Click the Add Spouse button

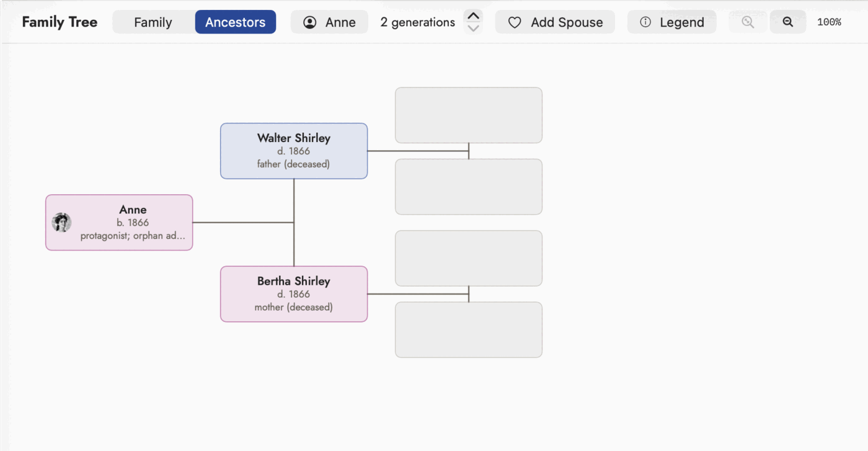(555, 22)
